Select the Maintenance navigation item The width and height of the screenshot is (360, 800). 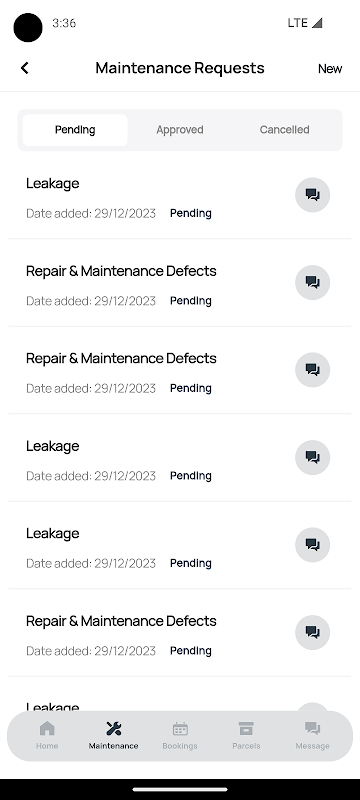pyautogui.click(x=113, y=735)
